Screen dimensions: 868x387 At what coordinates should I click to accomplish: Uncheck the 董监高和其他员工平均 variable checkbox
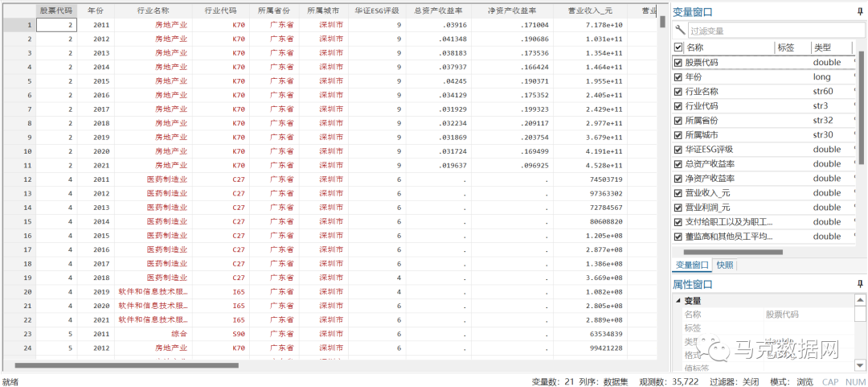coord(678,237)
